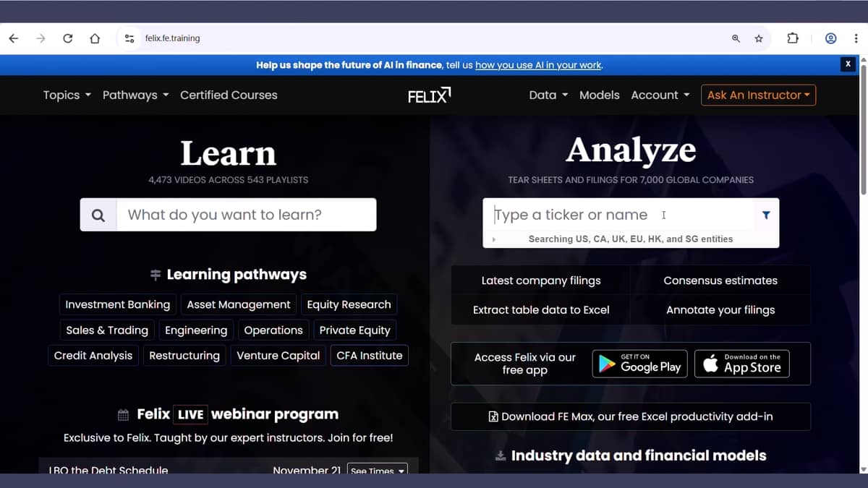Screen dimensions: 868x488
Task: Dismiss the AI in finance banner
Action: pyautogui.click(x=848, y=64)
